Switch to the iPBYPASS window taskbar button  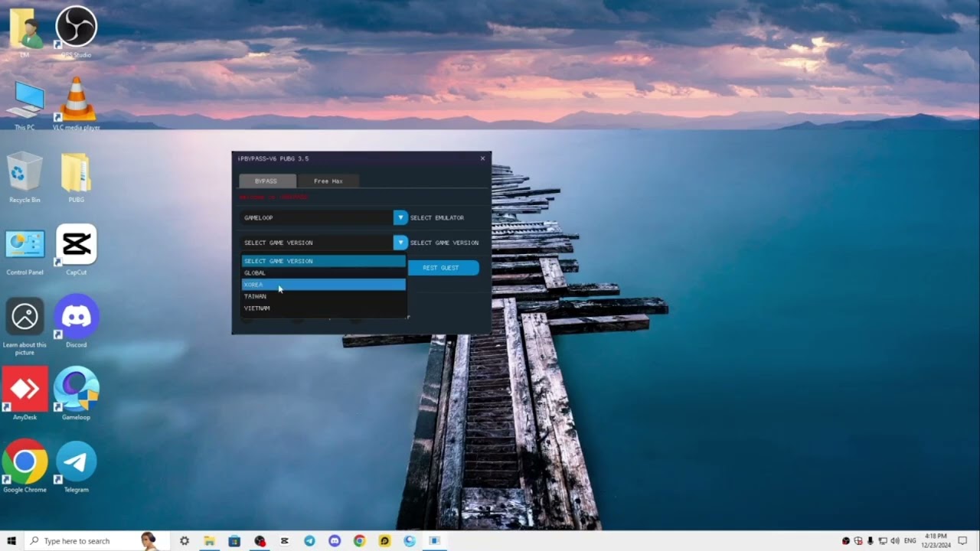tap(434, 541)
